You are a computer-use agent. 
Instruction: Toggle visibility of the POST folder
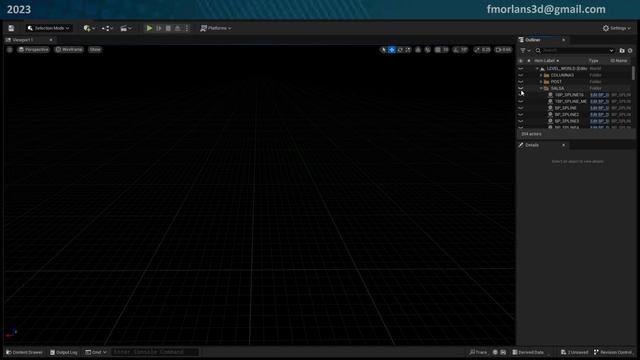tap(520, 82)
